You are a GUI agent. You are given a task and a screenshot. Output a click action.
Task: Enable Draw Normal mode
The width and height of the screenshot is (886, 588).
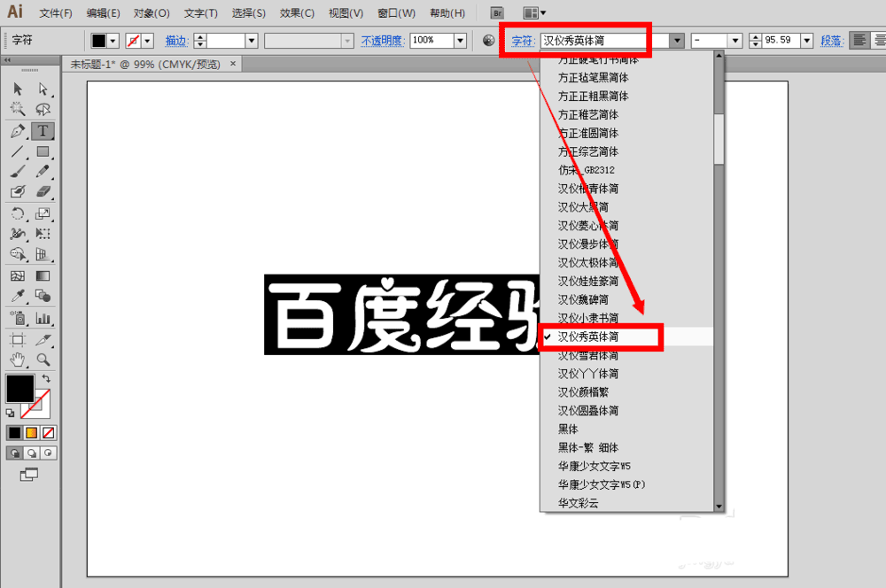[x=15, y=453]
